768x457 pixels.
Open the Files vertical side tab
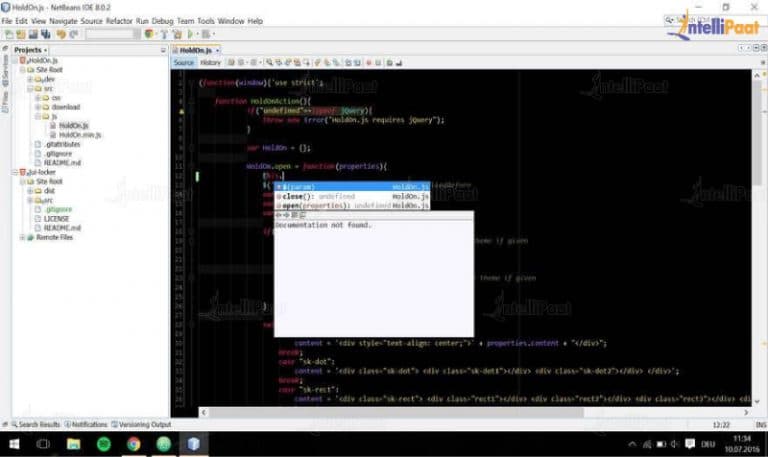coord(5,102)
